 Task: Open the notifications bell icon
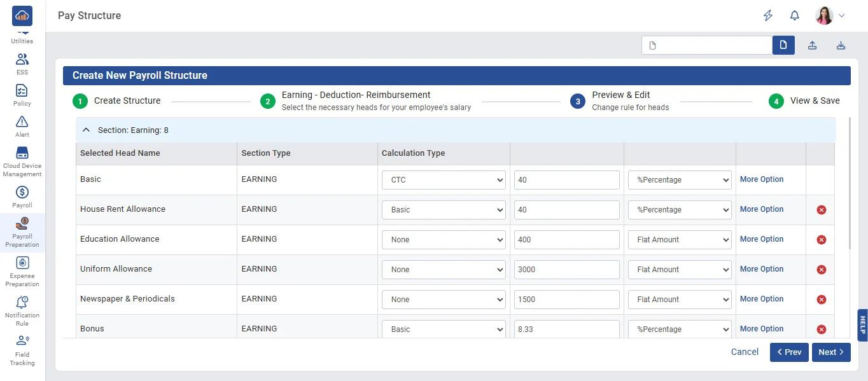pyautogui.click(x=794, y=16)
